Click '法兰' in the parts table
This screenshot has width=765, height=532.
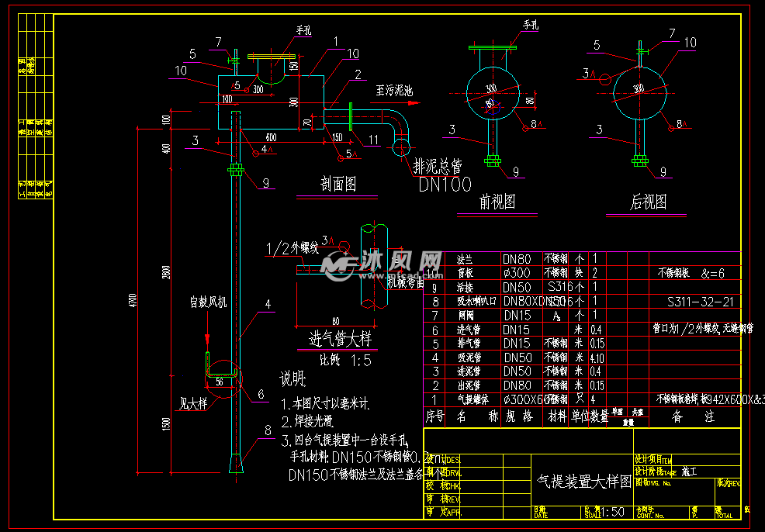click(465, 259)
